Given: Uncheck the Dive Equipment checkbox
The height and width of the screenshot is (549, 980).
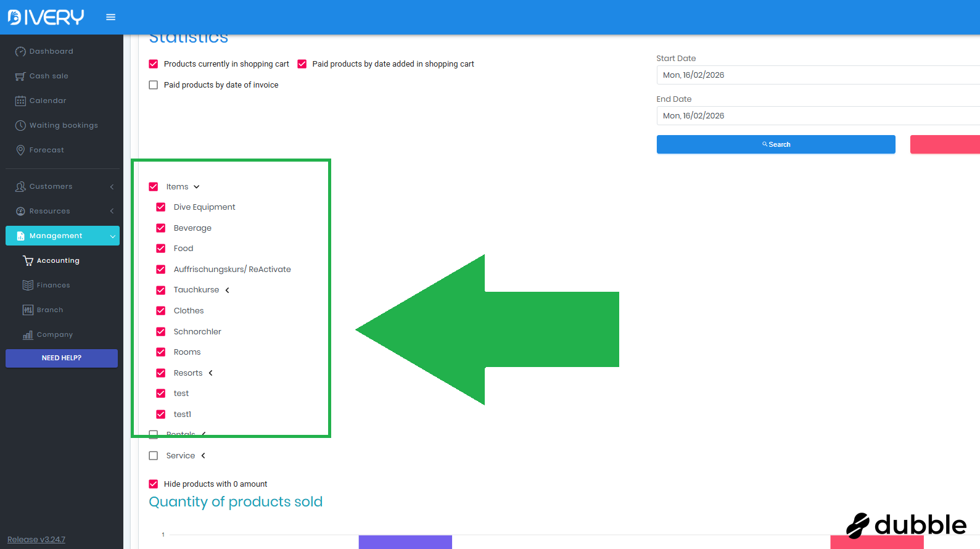Looking at the screenshot, I should coord(161,207).
